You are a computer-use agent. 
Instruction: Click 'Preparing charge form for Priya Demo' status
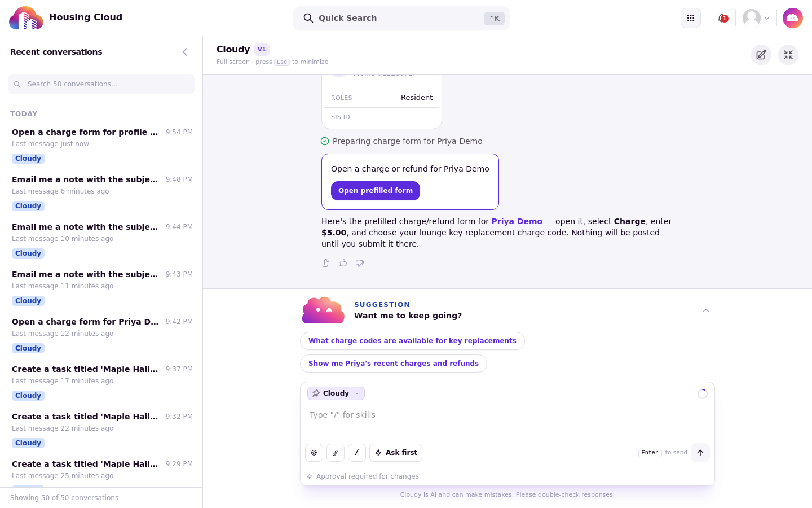(x=401, y=141)
